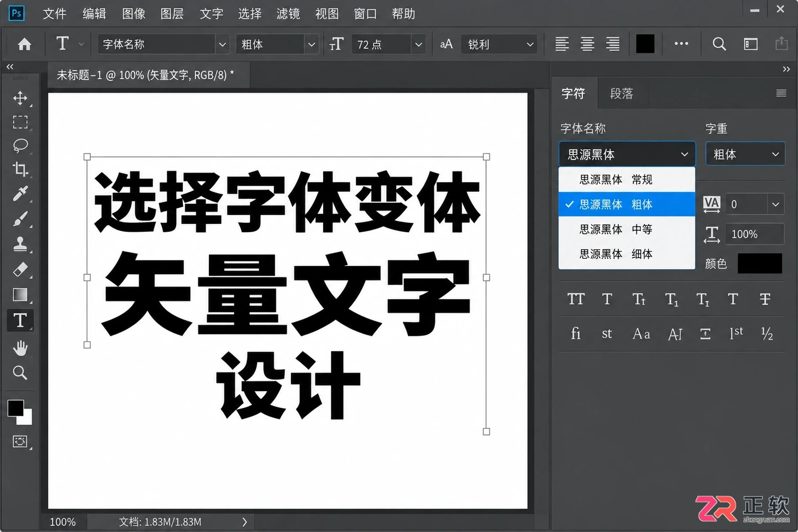The width and height of the screenshot is (798, 532).
Task: Click the black text color swatch in options bar
Action: (645, 44)
